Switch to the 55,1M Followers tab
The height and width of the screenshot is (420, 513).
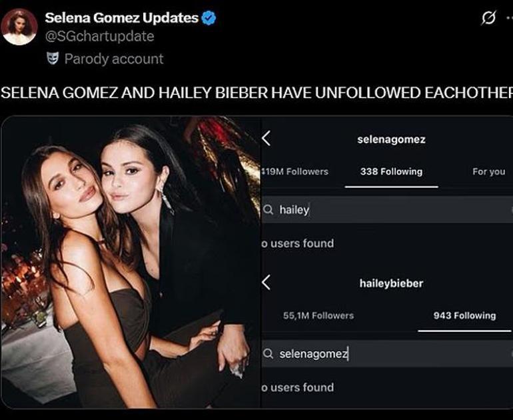click(x=318, y=315)
